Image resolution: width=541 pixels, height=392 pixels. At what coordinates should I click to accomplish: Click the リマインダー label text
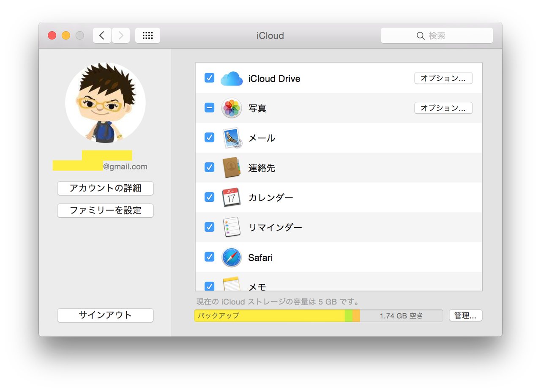(276, 228)
